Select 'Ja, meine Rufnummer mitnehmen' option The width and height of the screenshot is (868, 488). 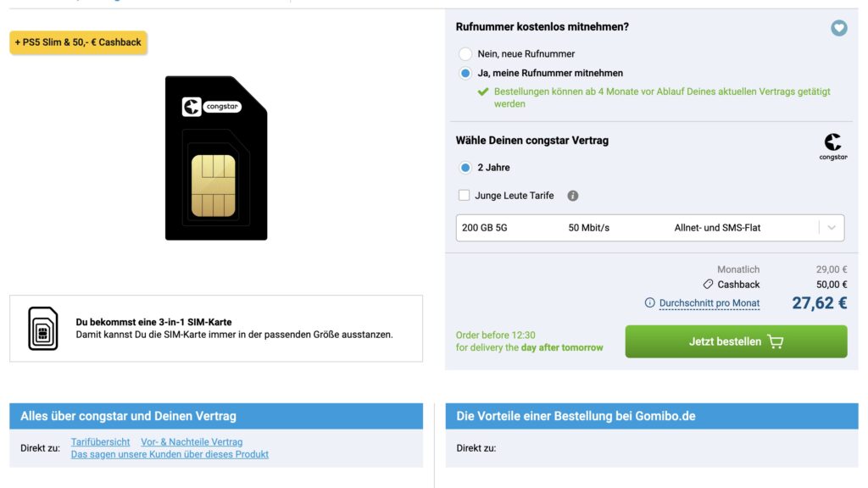click(465, 73)
